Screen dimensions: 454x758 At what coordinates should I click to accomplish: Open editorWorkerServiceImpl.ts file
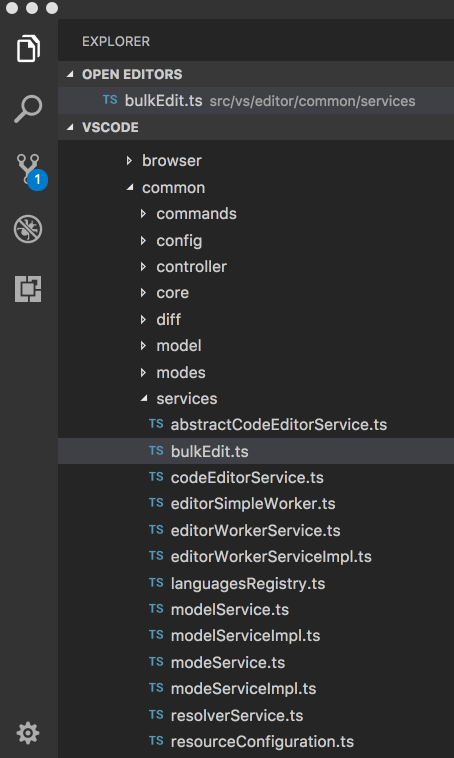(271, 556)
